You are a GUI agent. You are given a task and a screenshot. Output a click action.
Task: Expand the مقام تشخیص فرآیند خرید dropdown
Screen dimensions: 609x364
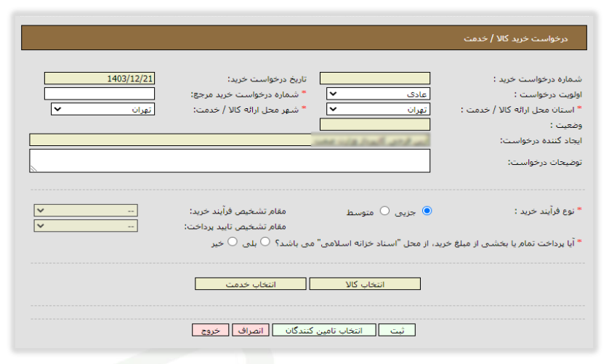pos(86,211)
